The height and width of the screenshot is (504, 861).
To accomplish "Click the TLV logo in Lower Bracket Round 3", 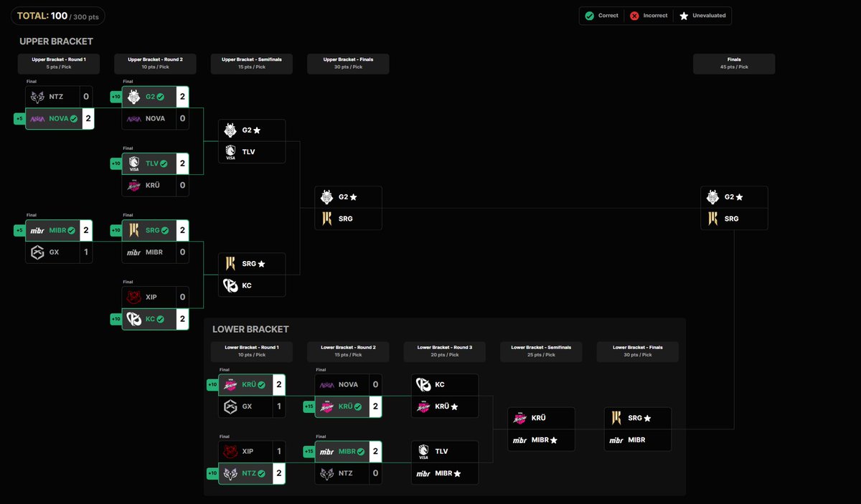I will pyautogui.click(x=423, y=452).
